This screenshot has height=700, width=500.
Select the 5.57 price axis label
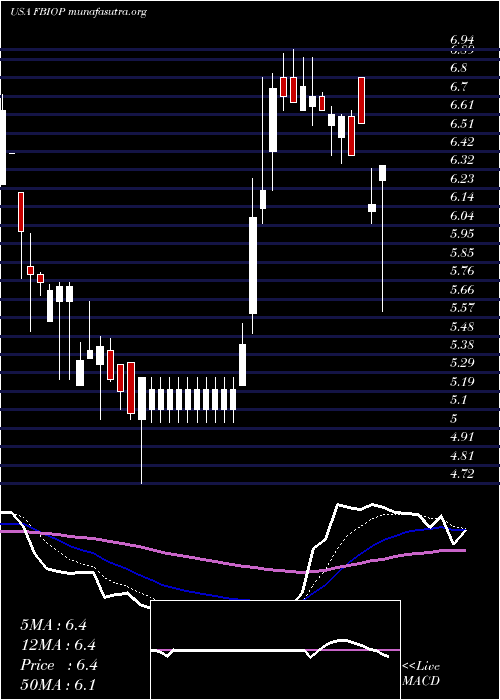tap(462, 308)
